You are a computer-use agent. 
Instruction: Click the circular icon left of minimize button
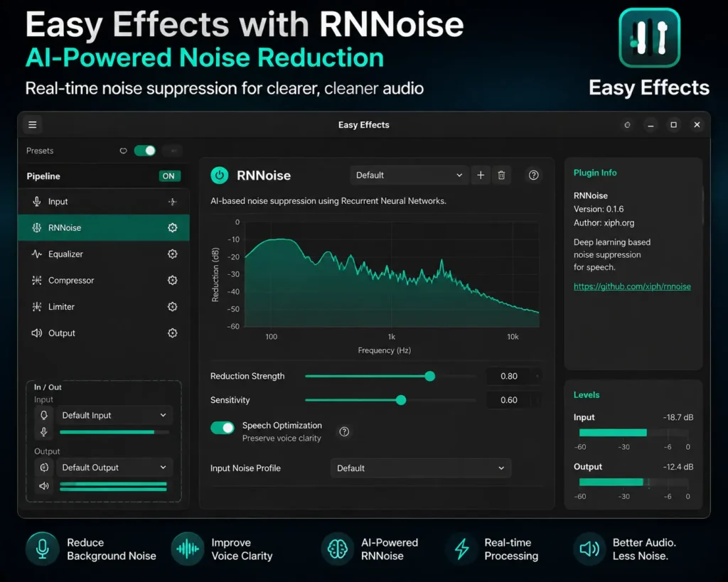click(627, 125)
